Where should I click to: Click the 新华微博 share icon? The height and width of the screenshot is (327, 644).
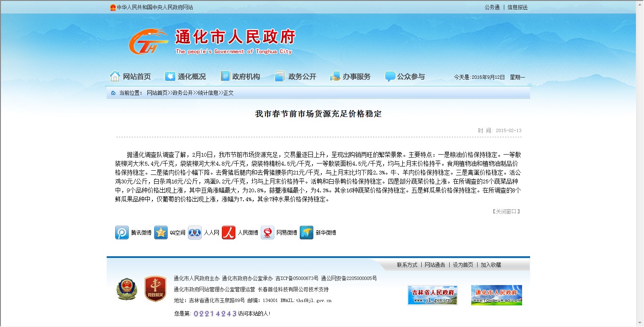tap(307, 233)
